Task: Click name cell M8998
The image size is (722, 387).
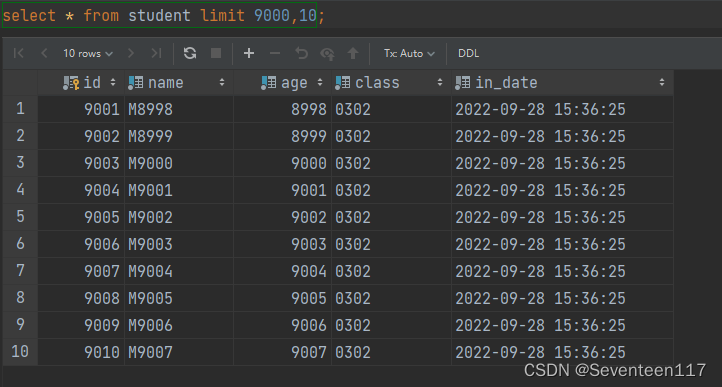Action: click(x=179, y=109)
